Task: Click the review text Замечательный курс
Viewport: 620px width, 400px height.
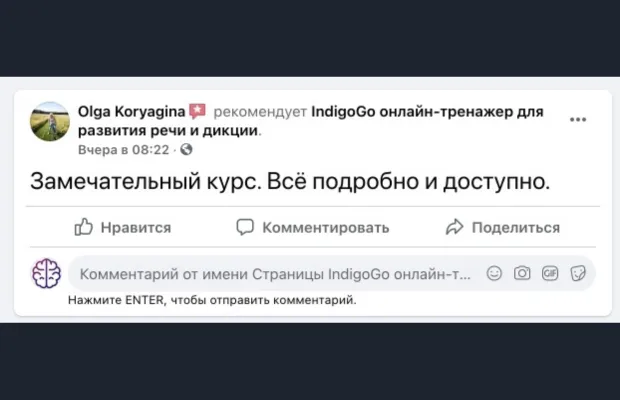Action: tap(146, 181)
